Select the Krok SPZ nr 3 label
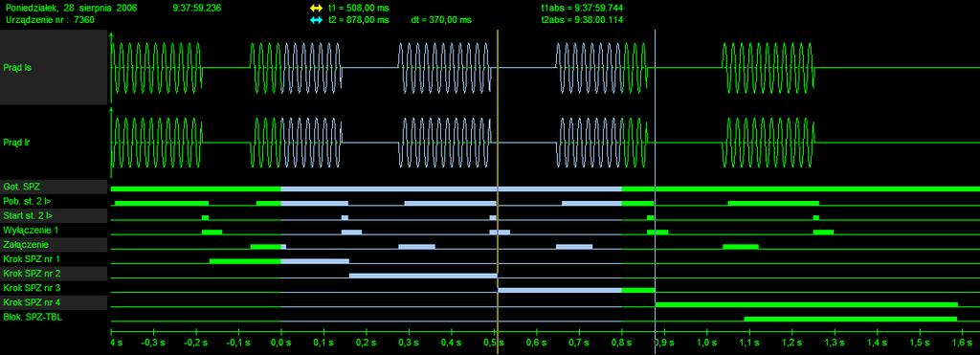This screenshot has height=355, width=980. tap(32, 288)
